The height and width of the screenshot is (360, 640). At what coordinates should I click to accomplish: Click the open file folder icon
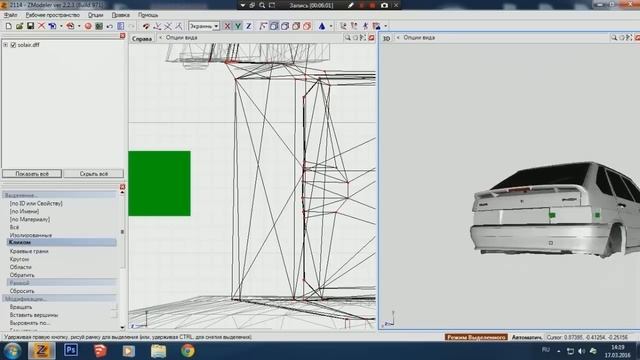click(19, 26)
